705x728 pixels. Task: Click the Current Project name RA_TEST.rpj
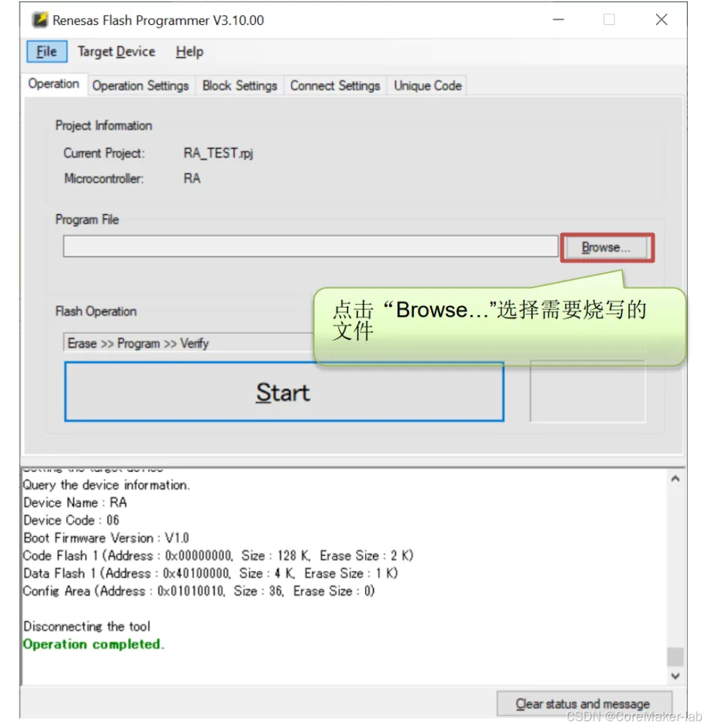[217, 152]
